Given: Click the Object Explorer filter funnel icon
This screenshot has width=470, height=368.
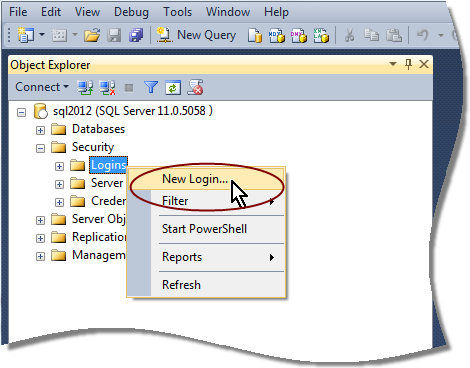Looking at the screenshot, I should [151, 87].
